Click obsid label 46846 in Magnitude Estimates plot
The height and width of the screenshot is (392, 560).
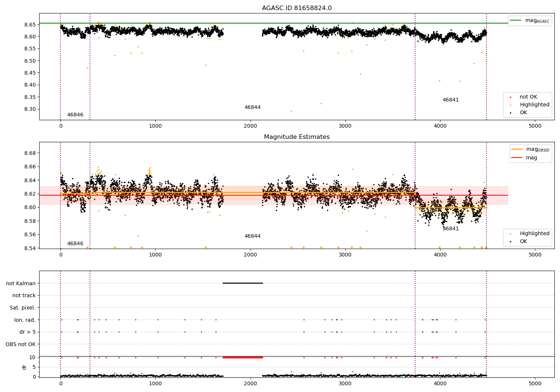point(75,244)
